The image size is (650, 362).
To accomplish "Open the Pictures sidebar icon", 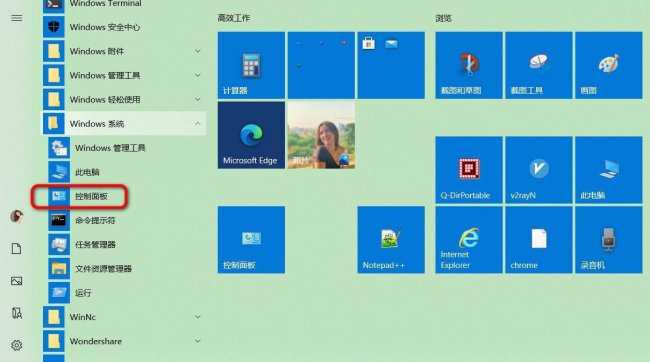I will pos(17,281).
